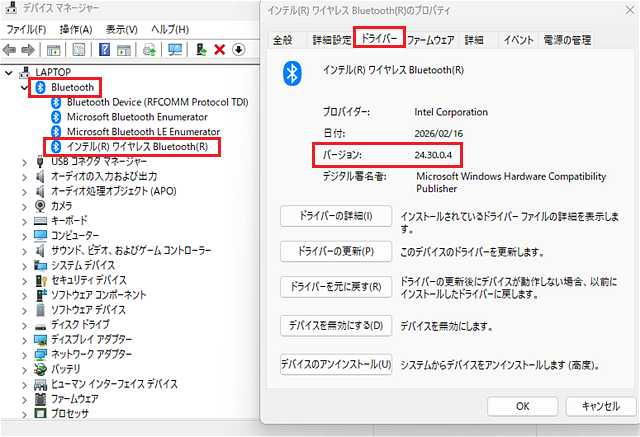Click the Back arrow in Device Manager toolbar
This screenshot has height=437, width=640.
9,50
